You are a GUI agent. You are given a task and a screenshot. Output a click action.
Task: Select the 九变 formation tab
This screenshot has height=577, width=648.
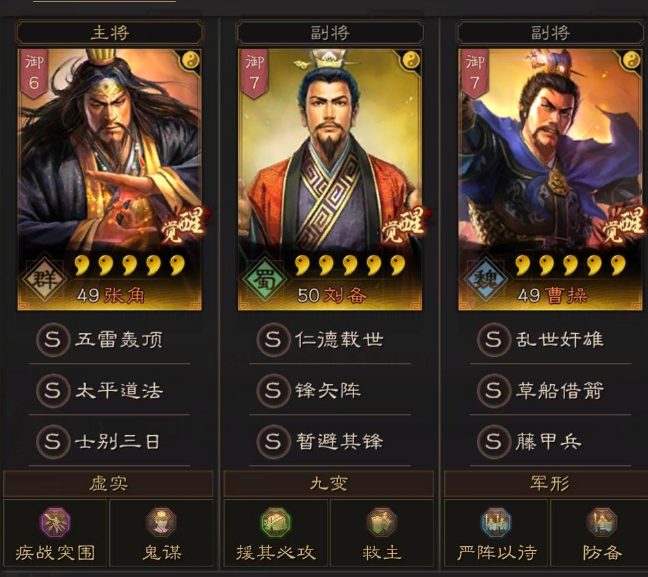click(329, 484)
